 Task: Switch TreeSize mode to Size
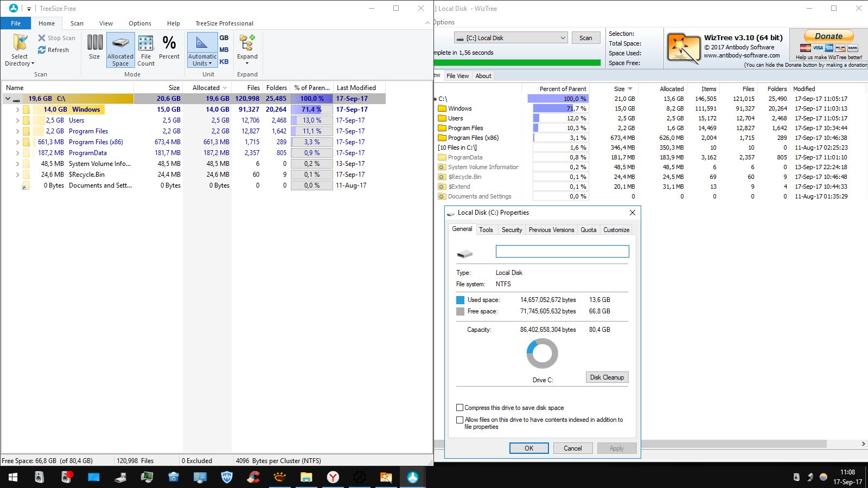[94, 47]
